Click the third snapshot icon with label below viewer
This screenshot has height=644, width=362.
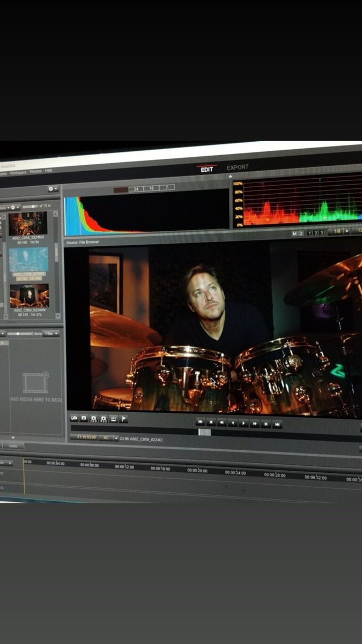(94, 418)
